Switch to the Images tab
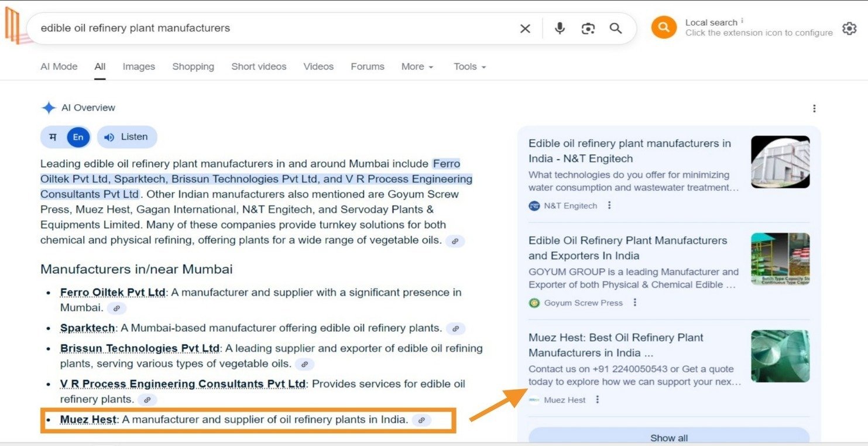This screenshot has height=446, width=868. point(139,67)
